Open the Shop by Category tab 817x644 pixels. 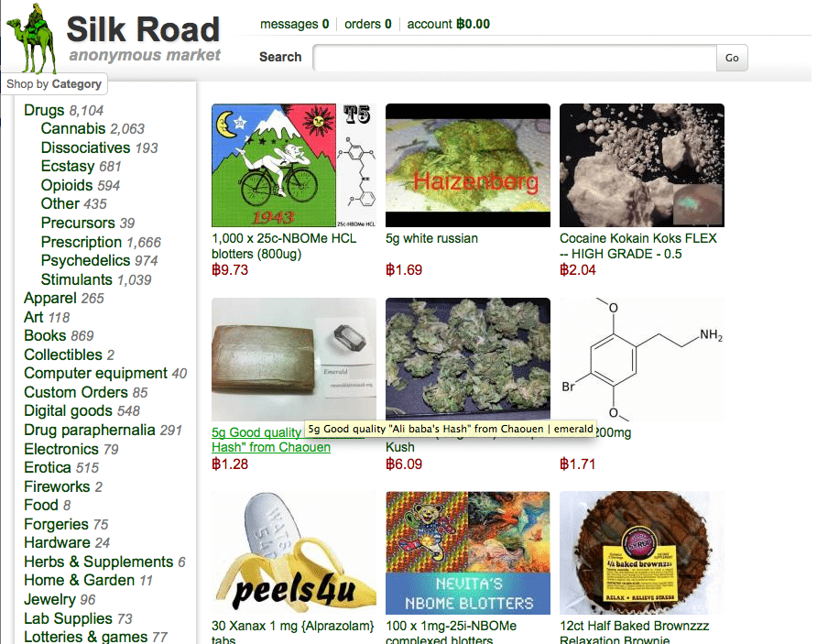tap(54, 84)
